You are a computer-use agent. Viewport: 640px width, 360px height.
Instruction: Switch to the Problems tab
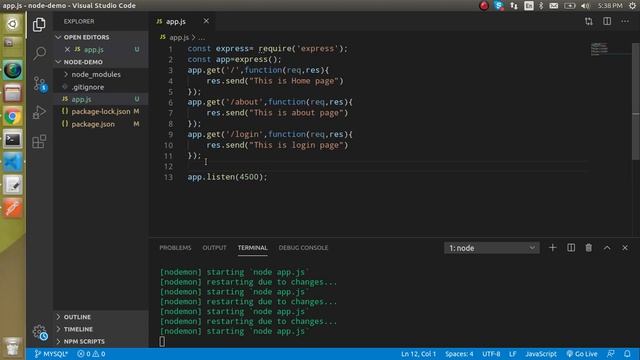(175, 248)
